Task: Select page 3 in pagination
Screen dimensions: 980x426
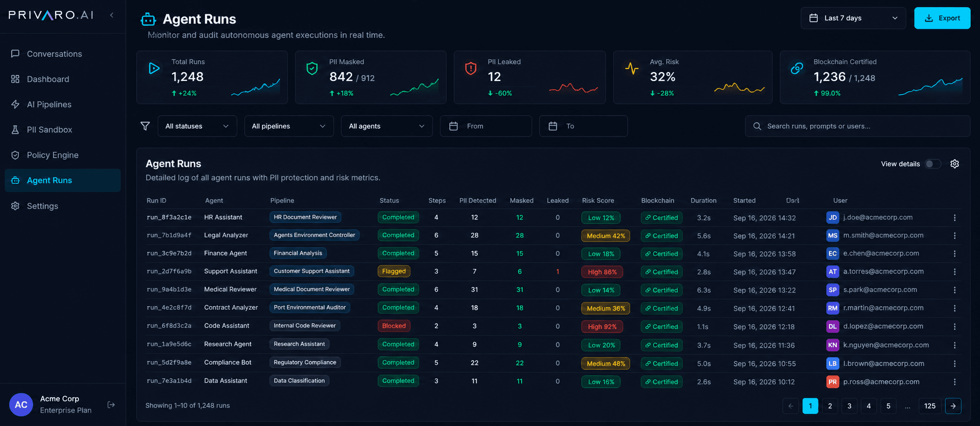Action: click(849, 406)
